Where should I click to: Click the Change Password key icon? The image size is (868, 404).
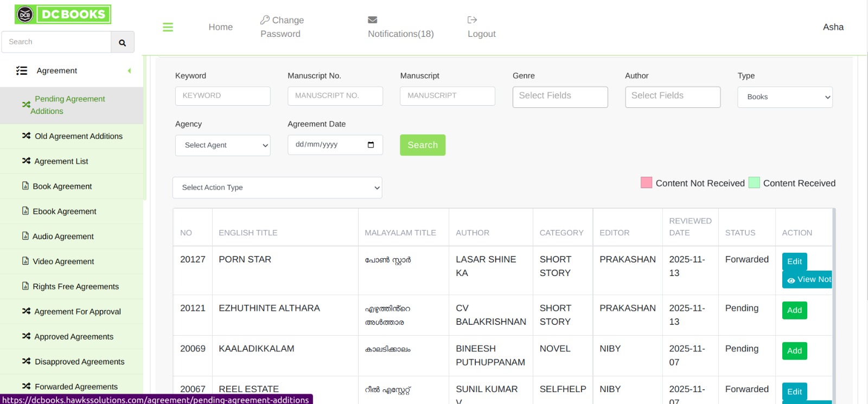click(x=265, y=20)
